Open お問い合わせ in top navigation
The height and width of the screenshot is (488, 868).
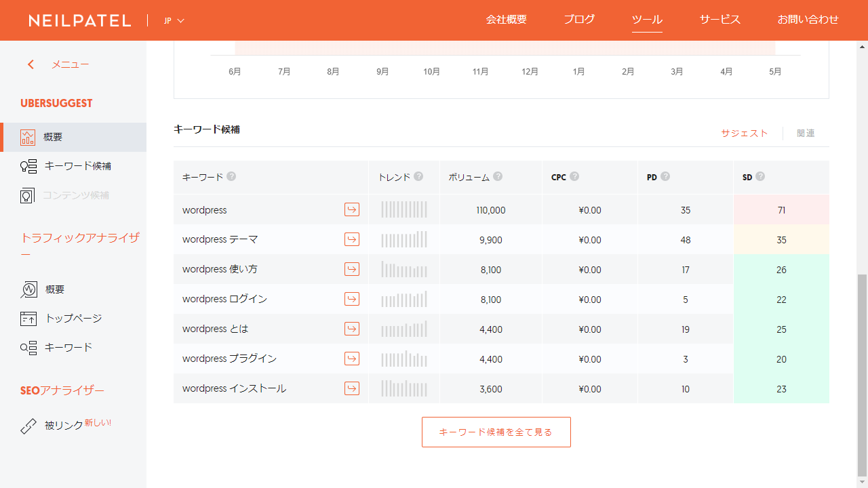[808, 20]
